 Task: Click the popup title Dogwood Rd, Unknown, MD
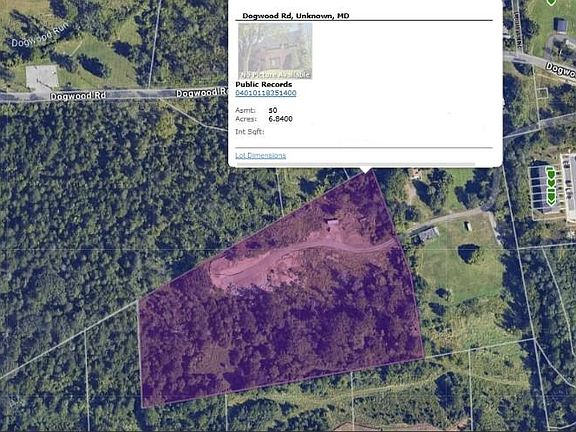[x=296, y=16]
